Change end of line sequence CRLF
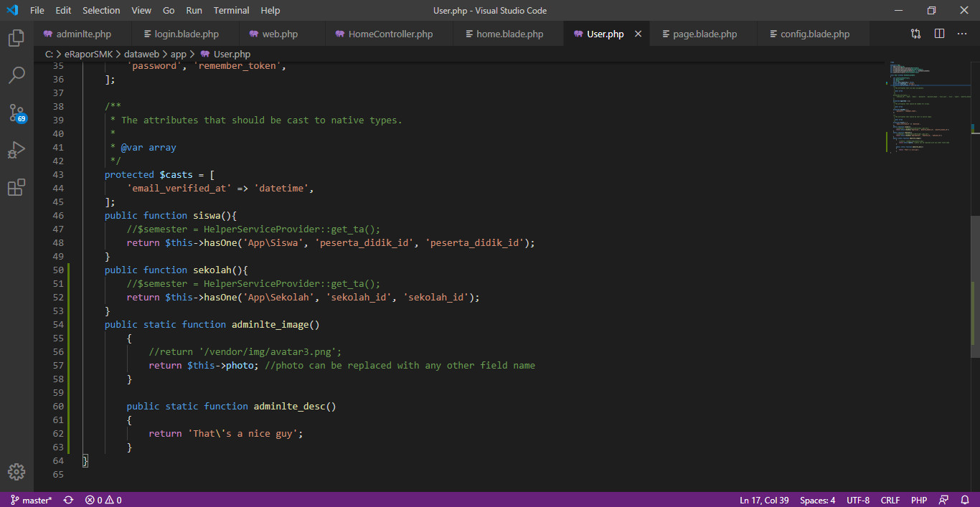This screenshot has width=980, height=507. pos(890,501)
